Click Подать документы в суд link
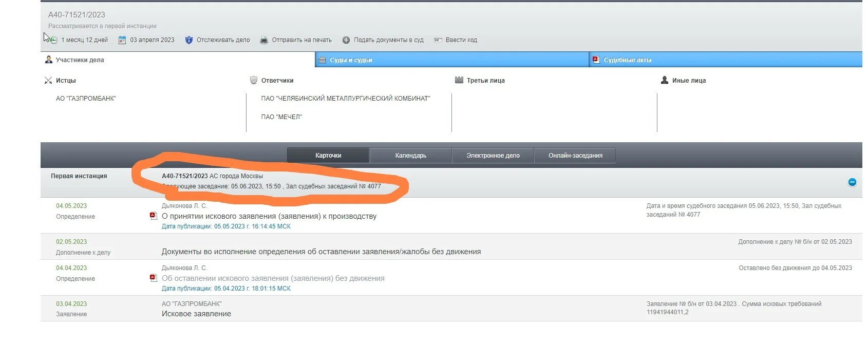The width and height of the screenshot is (868, 345). pos(388,40)
